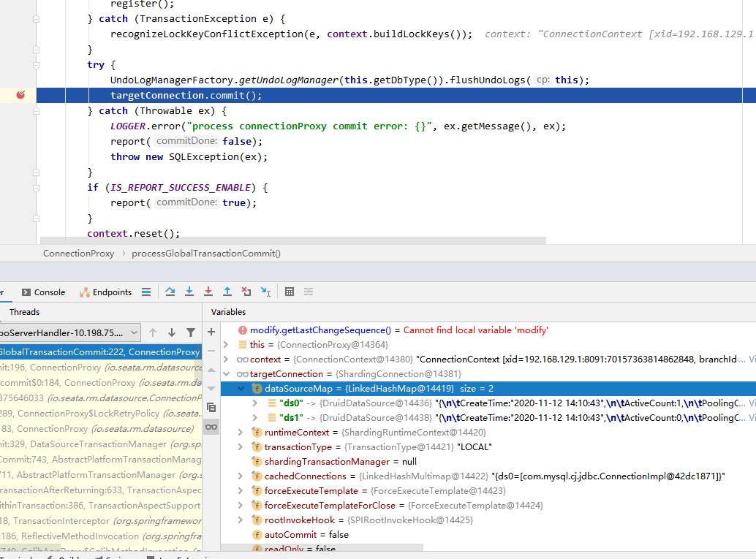Click the fold marker beside catch Throwable line
The image size is (756, 559).
click(36, 111)
